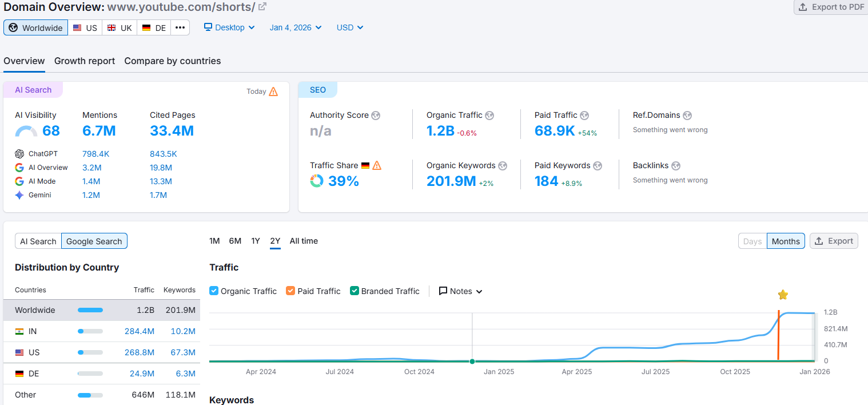The image size is (868, 405).
Task: Switch to the Growth report tab
Action: pyautogui.click(x=85, y=61)
